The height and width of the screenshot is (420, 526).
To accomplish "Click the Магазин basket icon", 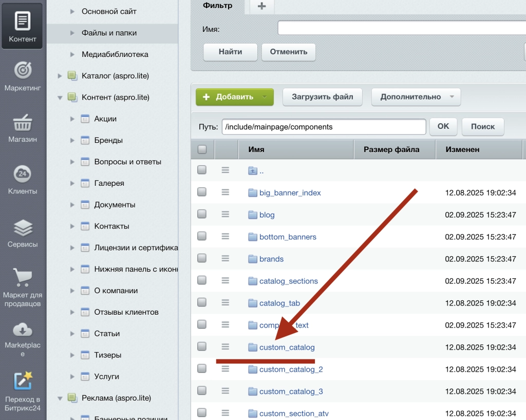I will [23, 123].
